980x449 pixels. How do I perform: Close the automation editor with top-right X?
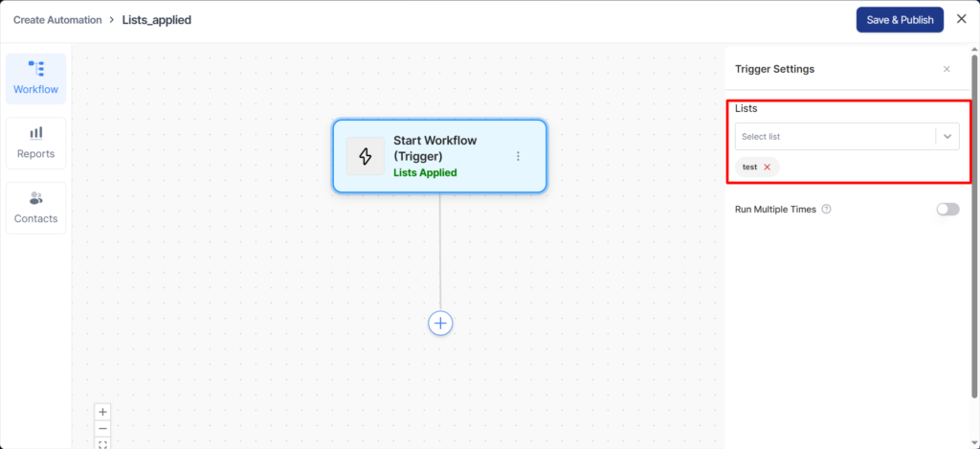961,19
